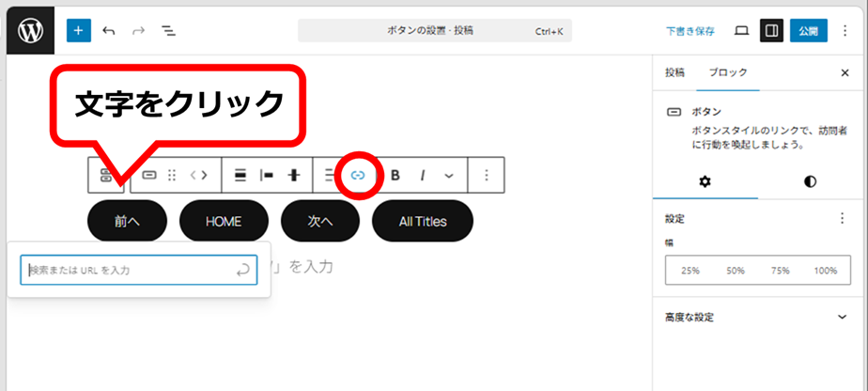Expand the 高度な設定 section
This screenshot has height=391, width=868.
click(842, 318)
